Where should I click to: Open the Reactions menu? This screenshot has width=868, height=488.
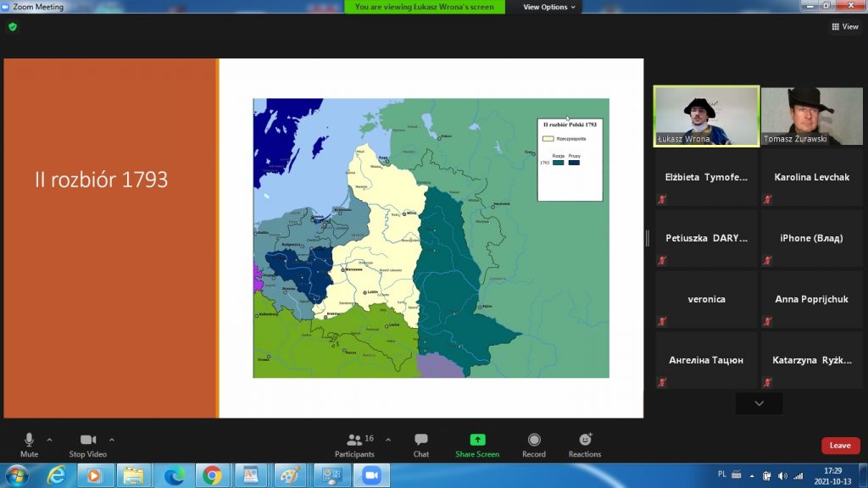point(585,444)
